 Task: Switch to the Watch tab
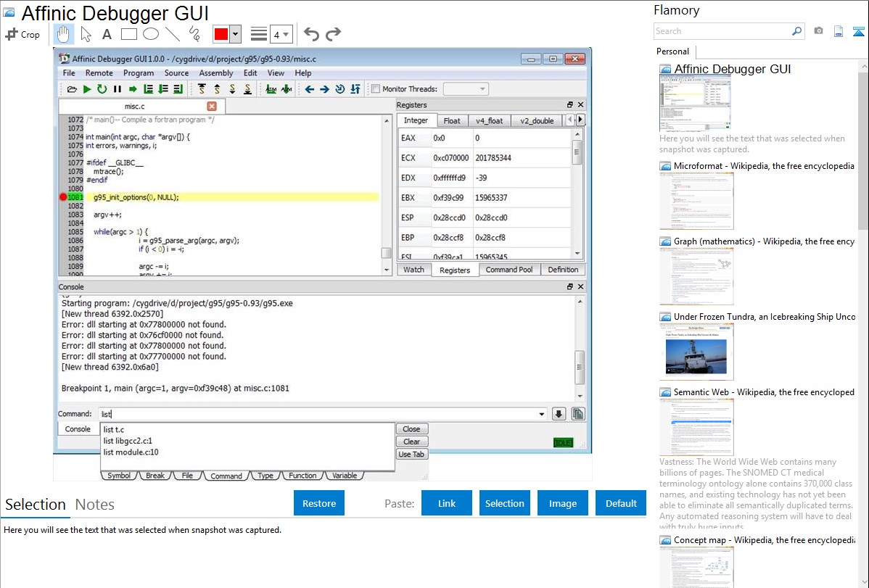coord(413,270)
